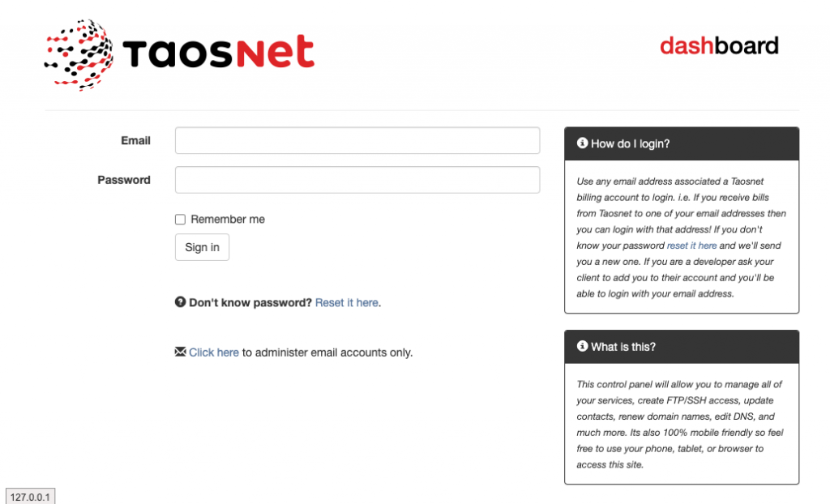The height and width of the screenshot is (504, 830).
Task: Click the Email field label
Action: click(136, 141)
